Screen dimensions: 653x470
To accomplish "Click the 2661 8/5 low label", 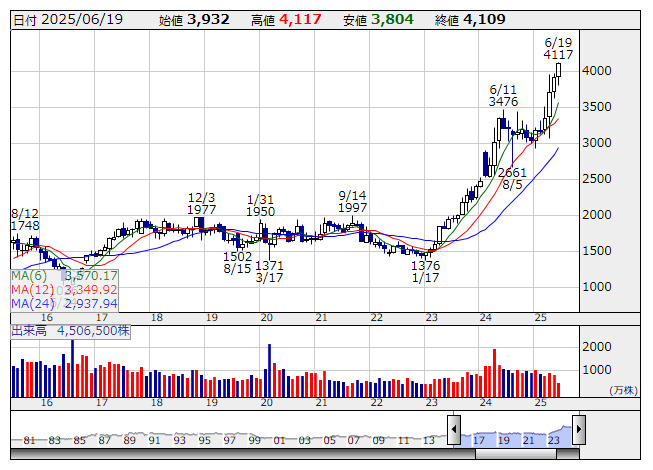I will [x=512, y=179].
